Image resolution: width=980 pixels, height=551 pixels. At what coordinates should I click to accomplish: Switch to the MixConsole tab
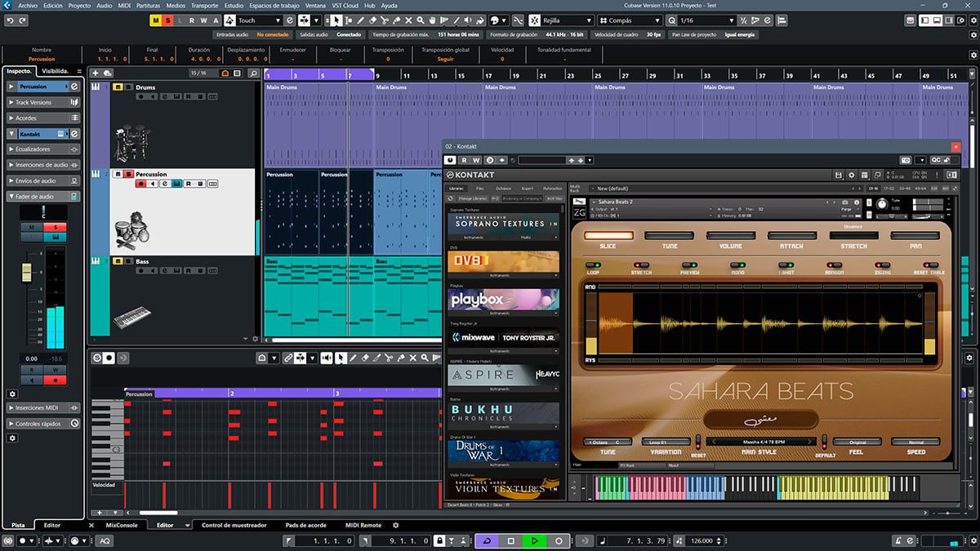[x=122, y=525]
